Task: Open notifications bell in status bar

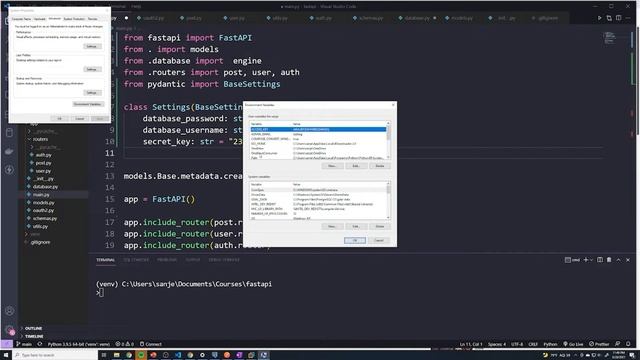Action: (x=628, y=344)
